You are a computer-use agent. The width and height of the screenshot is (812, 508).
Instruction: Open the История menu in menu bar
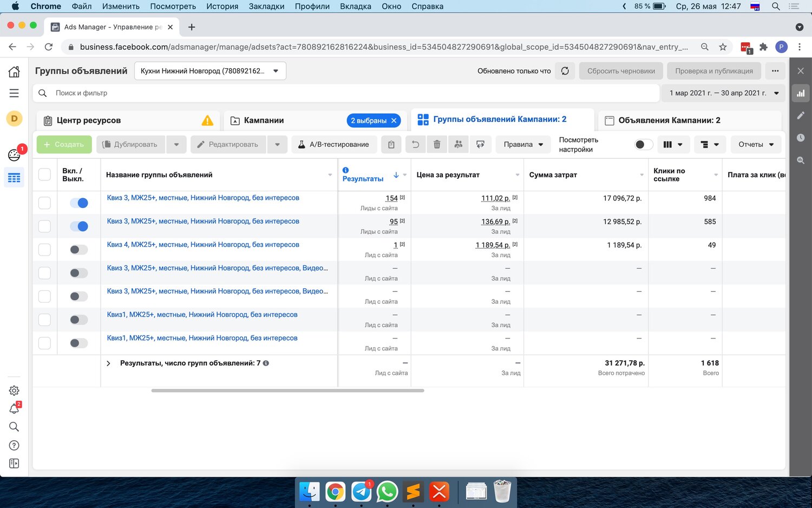222,6
